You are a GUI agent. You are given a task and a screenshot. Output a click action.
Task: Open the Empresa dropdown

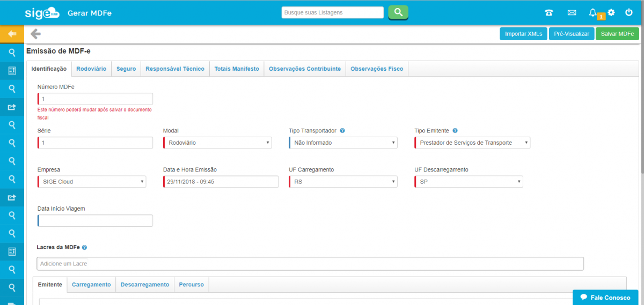(92, 182)
